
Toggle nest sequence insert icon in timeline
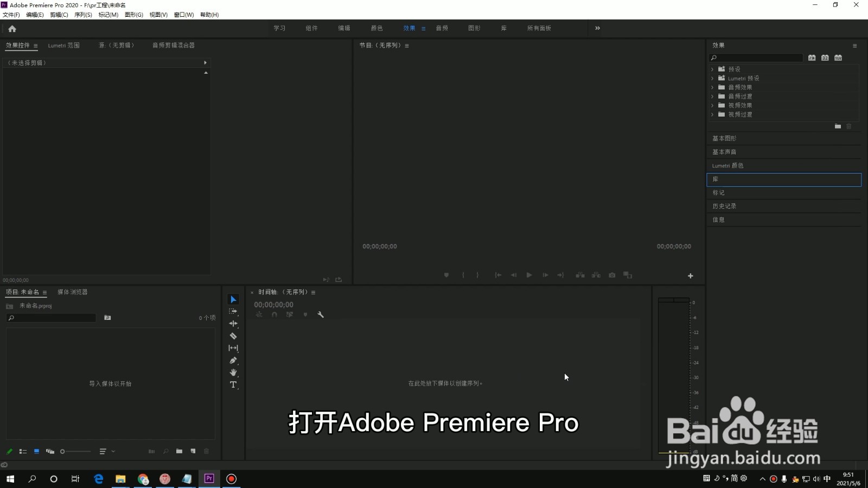259,314
